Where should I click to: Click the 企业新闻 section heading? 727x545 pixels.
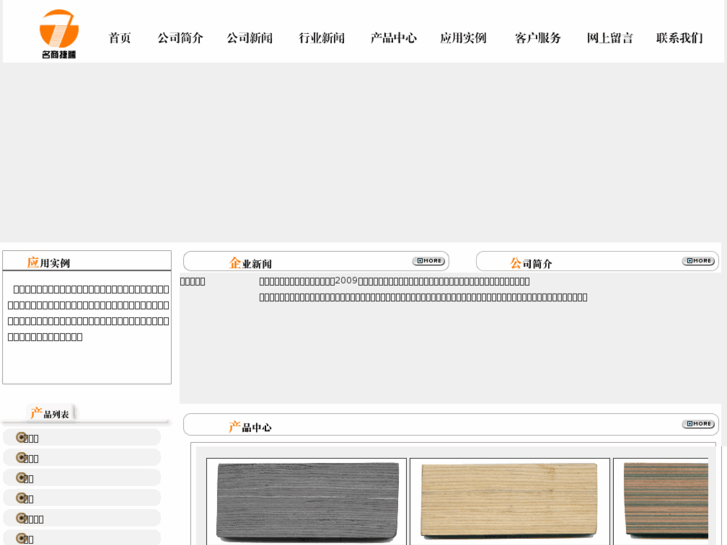[x=250, y=263]
